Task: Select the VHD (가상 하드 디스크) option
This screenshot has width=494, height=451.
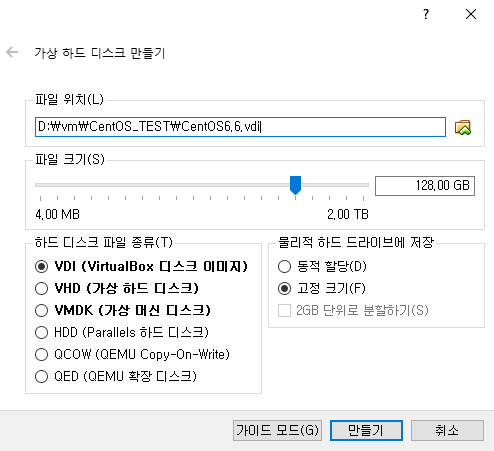Action: 117,288
